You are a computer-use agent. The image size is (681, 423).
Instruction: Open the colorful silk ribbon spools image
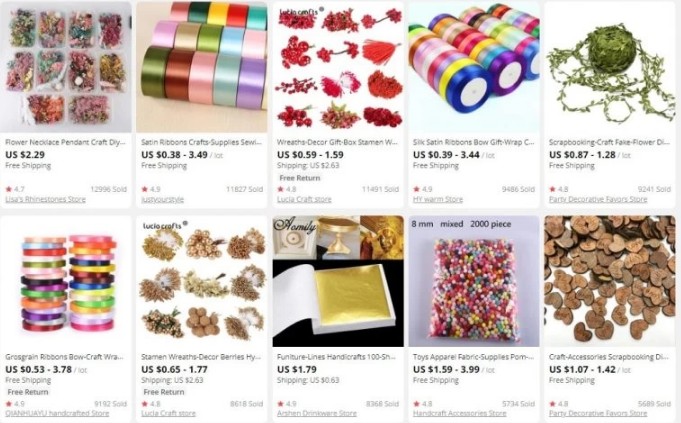click(x=474, y=67)
